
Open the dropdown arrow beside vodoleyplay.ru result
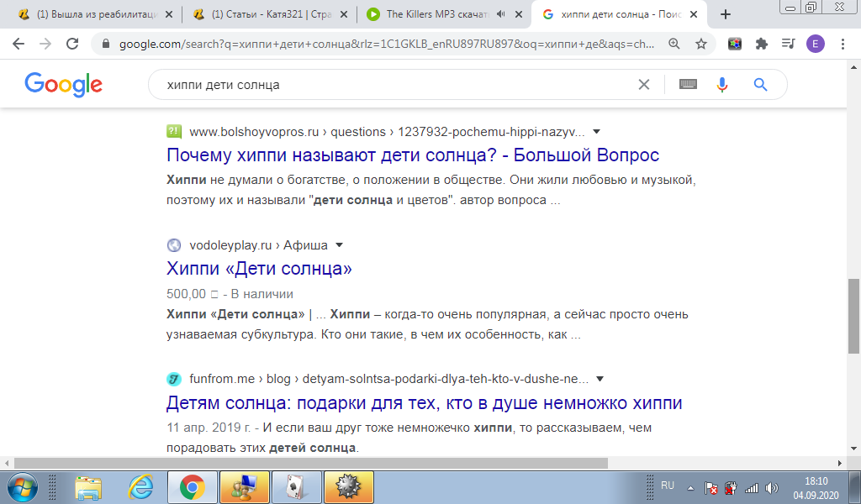(x=339, y=244)
